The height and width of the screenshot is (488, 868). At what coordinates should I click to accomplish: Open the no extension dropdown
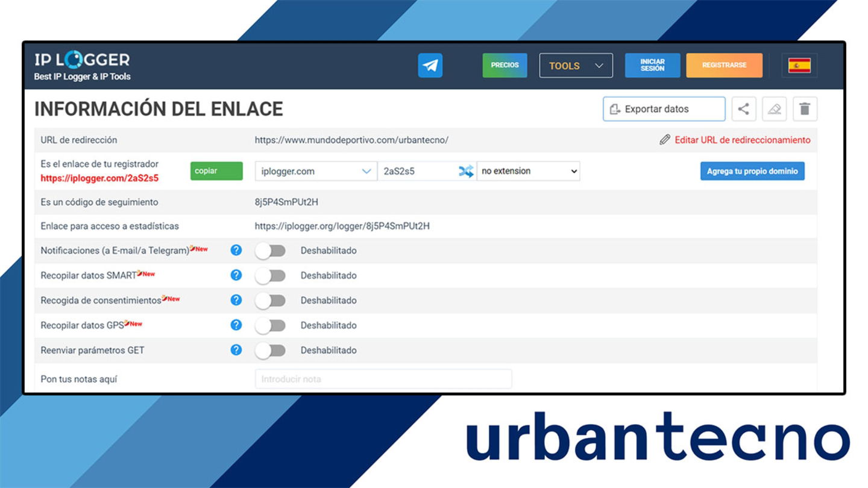528,171
